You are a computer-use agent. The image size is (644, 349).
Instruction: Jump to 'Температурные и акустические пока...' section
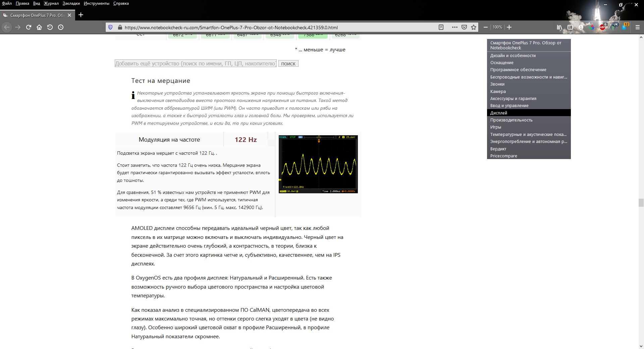[528, 135]
